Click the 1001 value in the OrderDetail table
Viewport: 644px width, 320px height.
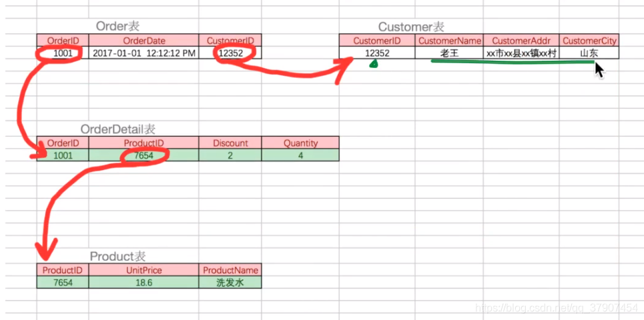click(63, 155)
